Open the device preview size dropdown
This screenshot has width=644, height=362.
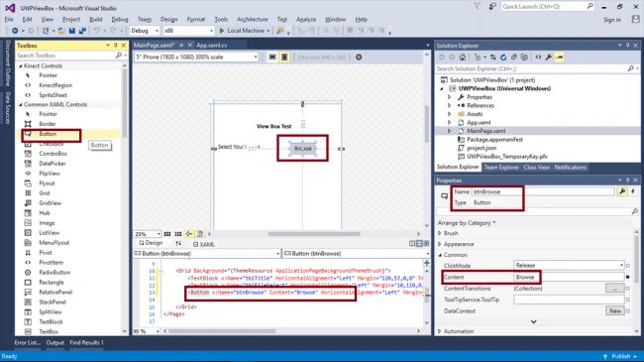pos(197,58)
